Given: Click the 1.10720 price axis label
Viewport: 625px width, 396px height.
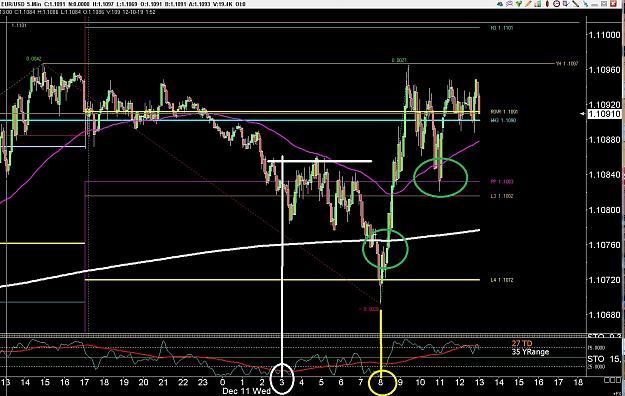Looking at the screenshot, I should [x=604, y=280].
